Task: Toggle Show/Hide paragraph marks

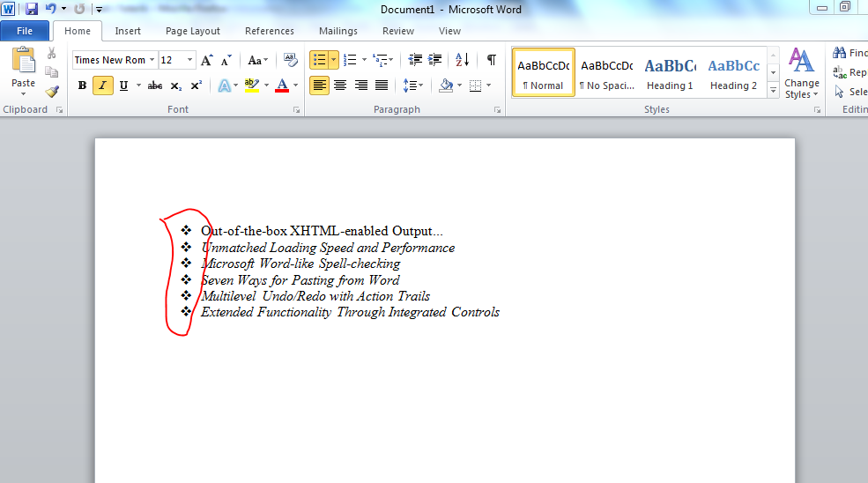Action: coord(491,60)
